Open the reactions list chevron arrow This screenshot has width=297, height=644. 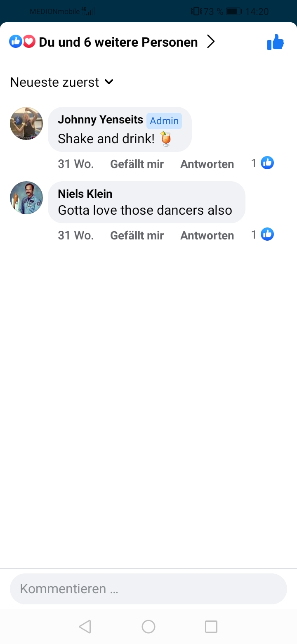pos(211,42)
